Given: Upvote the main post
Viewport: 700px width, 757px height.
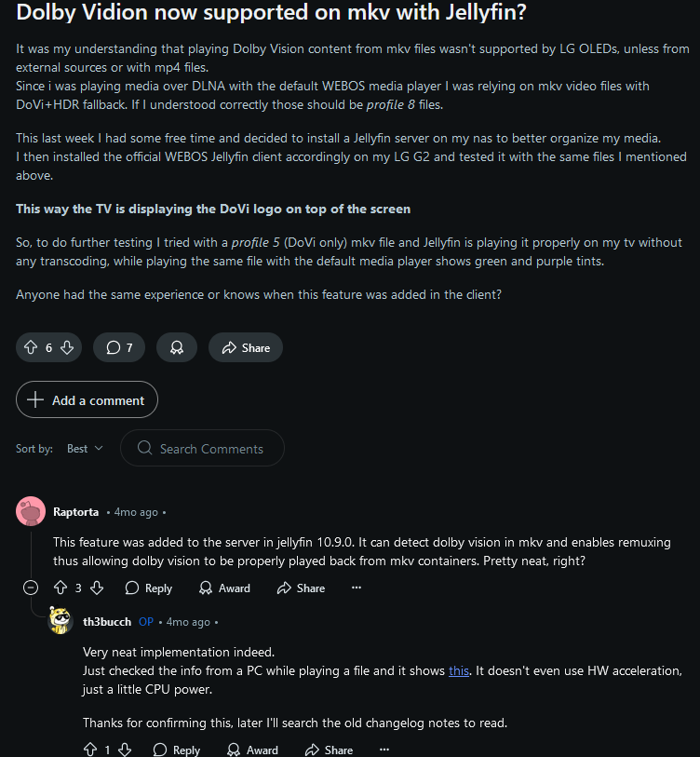Looking at the screenshot, I should 32,347.
